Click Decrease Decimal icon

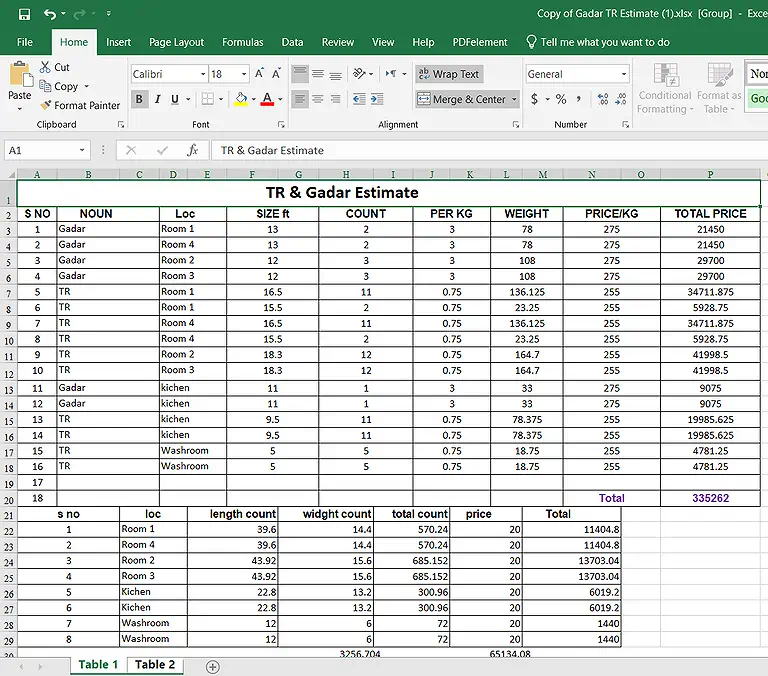point(621,99)
